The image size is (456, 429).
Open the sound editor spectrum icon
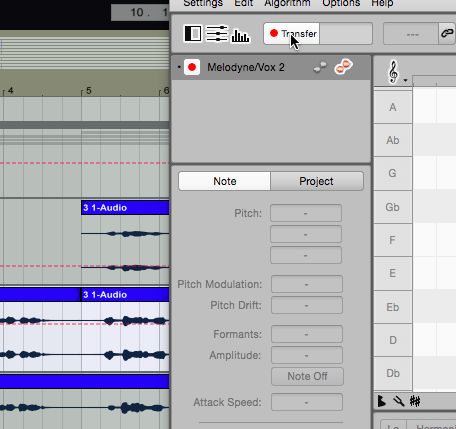[240, 35]
